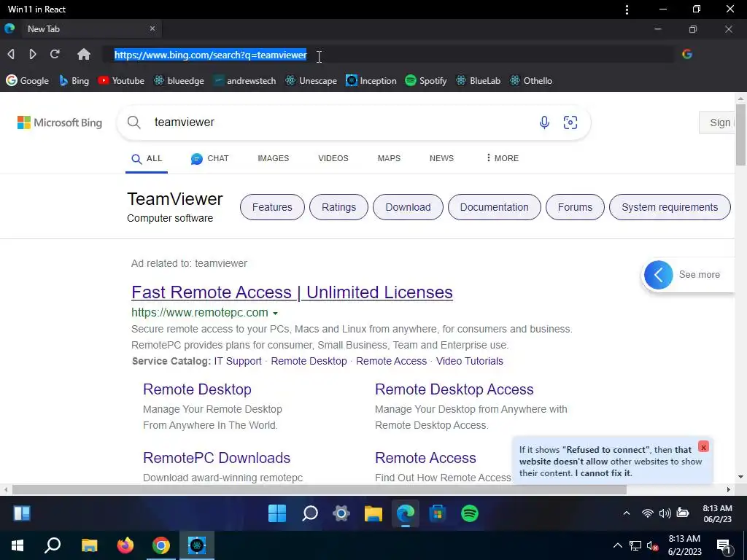Switch to the MAPS tab

point(389,158)
